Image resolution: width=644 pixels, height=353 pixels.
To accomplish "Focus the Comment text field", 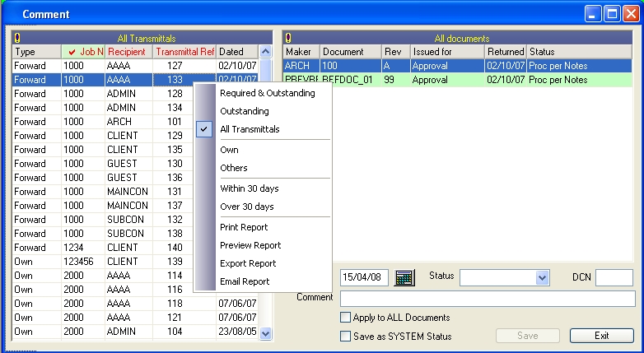I will tap(488, 299).
